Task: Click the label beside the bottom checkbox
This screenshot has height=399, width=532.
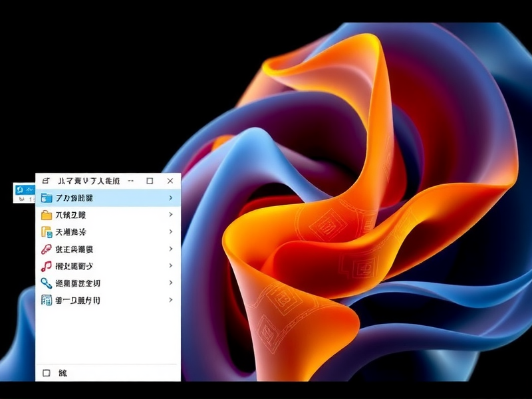Action: point(63,373)
